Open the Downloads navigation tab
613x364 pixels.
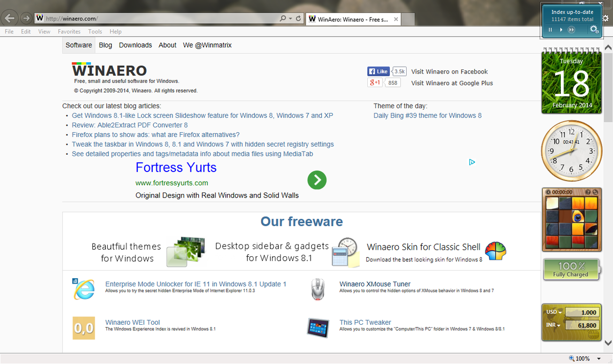[135, 45]
